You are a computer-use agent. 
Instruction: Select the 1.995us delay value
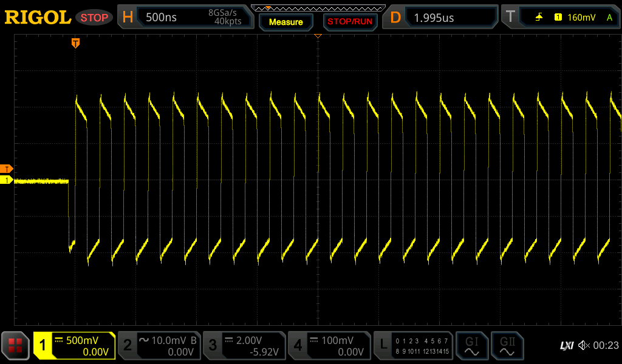[x=434, y=18]
